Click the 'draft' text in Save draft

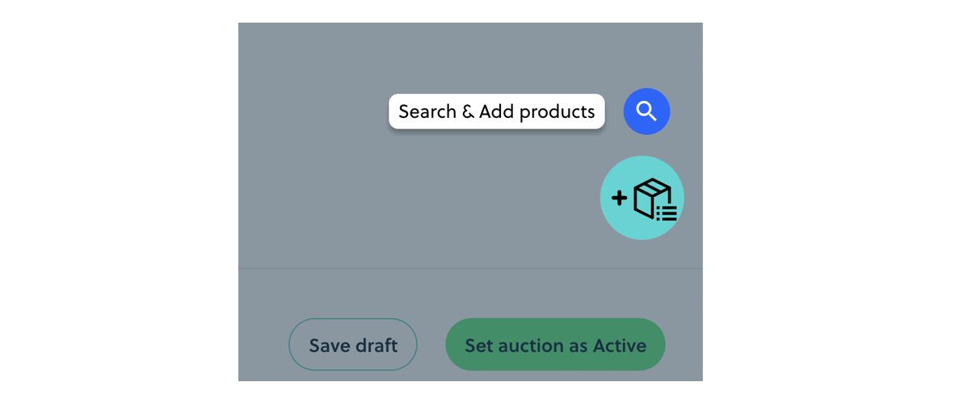pos(376,346)
